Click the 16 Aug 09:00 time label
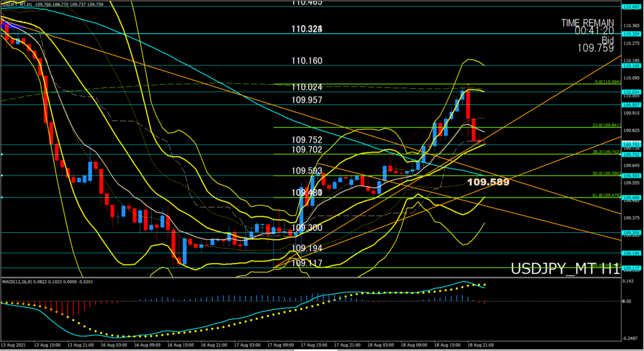 [x=147, y=345]
